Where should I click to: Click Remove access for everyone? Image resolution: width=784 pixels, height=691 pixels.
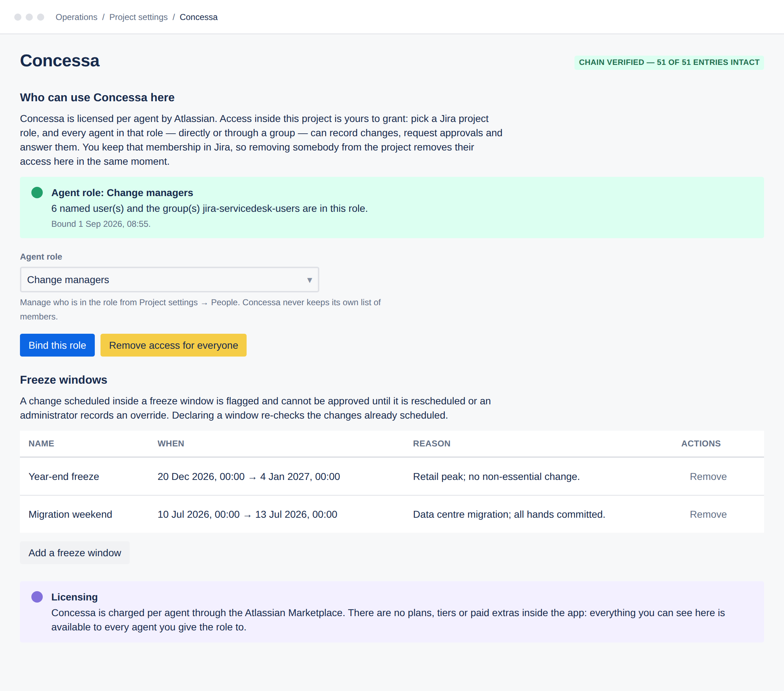pos(173,345)
